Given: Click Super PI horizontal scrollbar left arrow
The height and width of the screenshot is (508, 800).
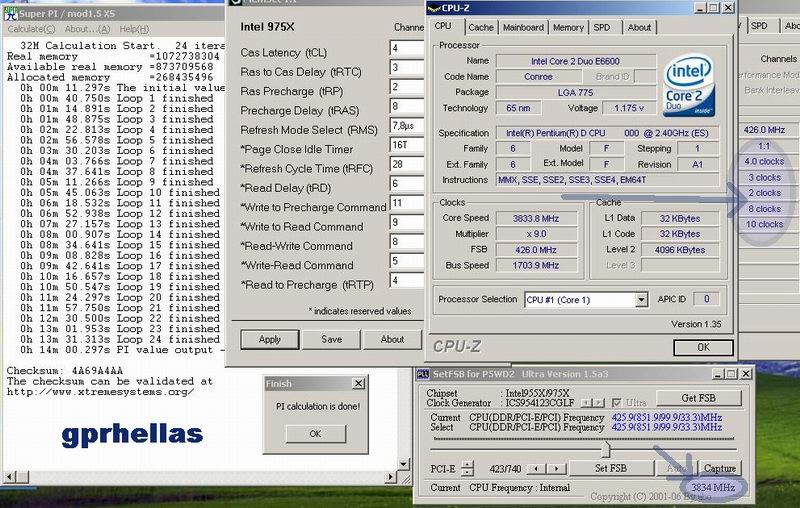Looking at the screenshot, I should click(10, 477).
